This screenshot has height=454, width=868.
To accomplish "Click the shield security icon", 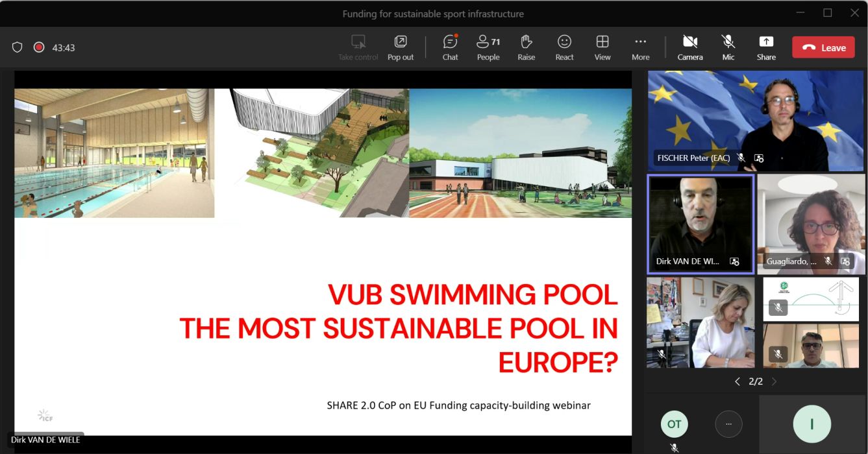I will [x=18, y=47].
